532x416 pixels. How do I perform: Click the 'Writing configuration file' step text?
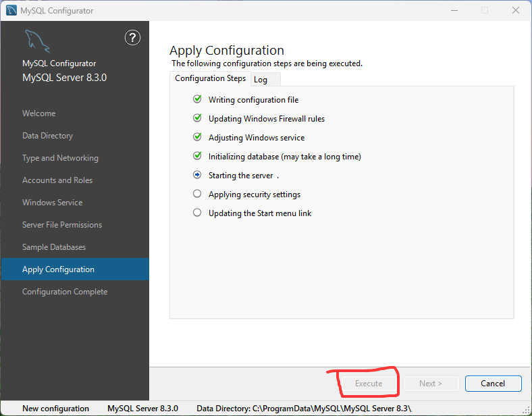[x=253, y=100]
